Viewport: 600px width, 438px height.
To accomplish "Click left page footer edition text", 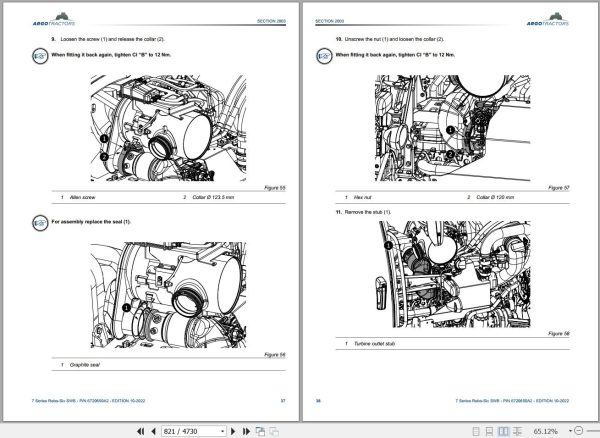I will pyautogui.click(x=88, y=401).
